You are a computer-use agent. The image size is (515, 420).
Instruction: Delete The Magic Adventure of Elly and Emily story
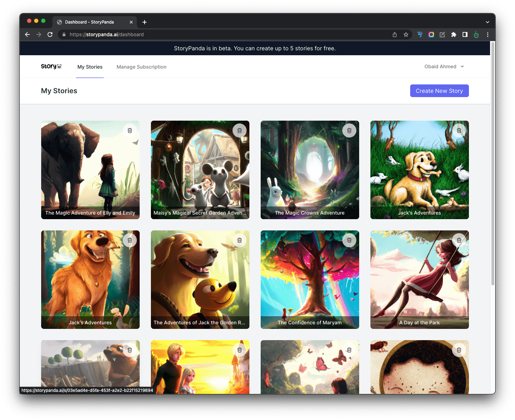point(130,131)
